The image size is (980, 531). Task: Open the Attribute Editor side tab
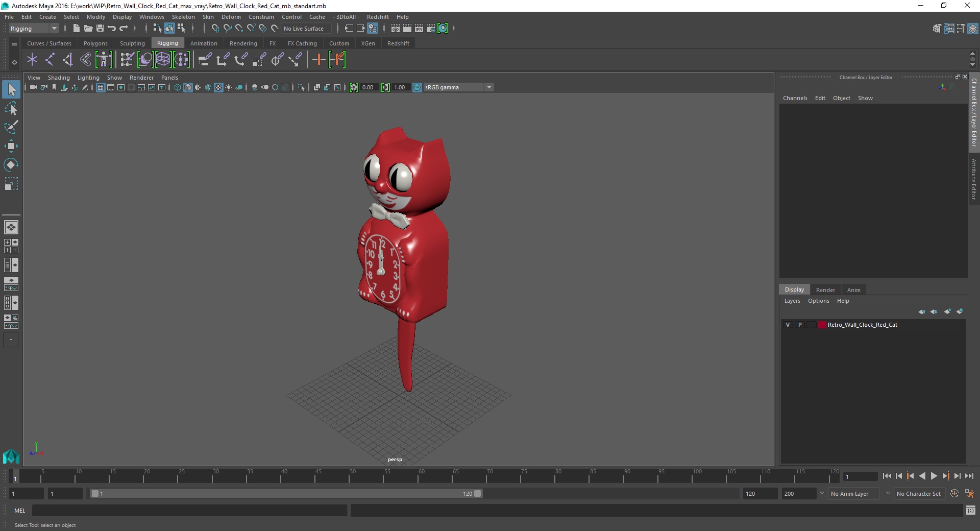pyautogui.click(x=974, y=179)
